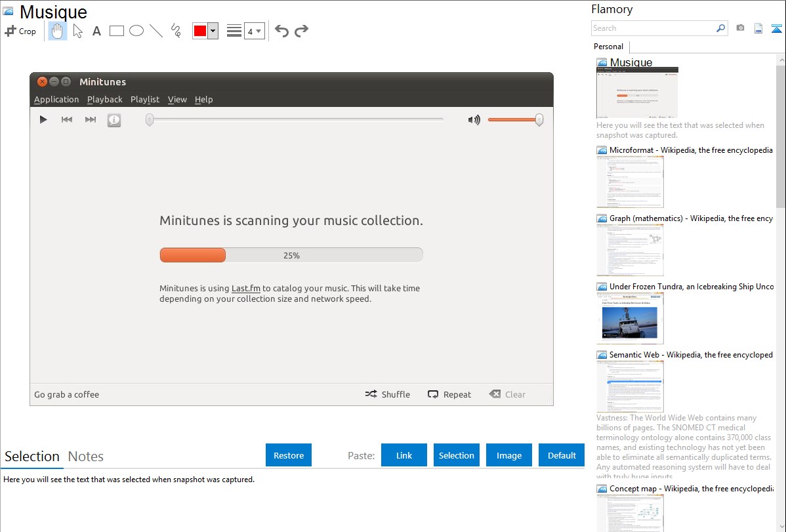This screenshot has height=532, width=786.
Task: Select the Crop tool
Action: 20,31
